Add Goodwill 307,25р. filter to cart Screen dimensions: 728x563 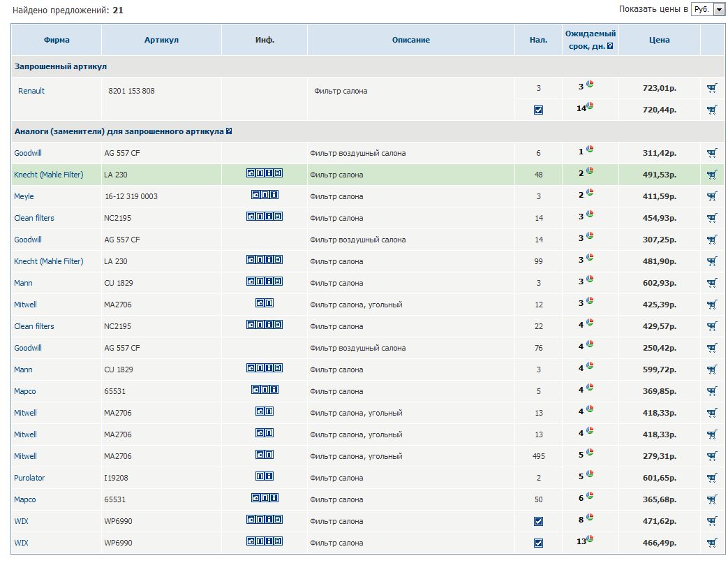click(712, 240)
